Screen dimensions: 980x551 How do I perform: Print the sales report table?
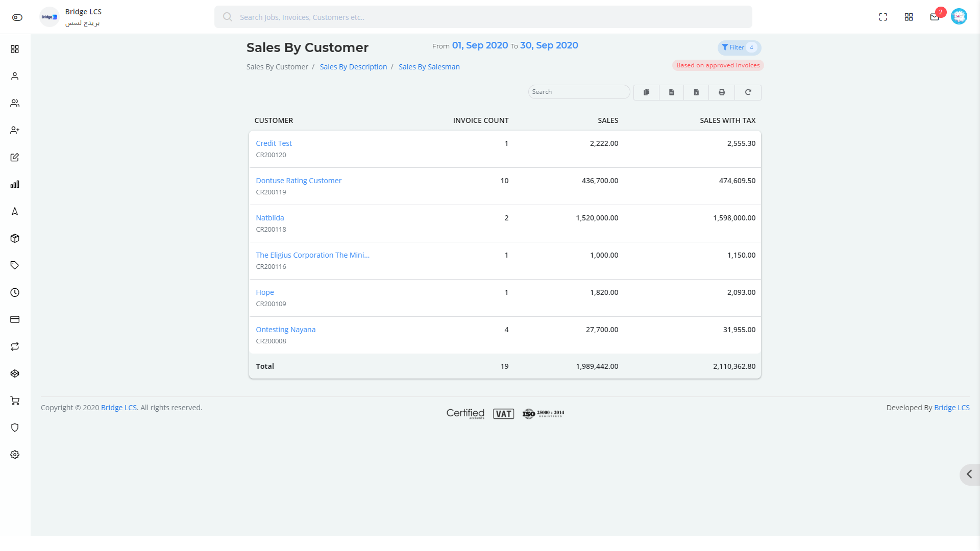click(722, 92)
